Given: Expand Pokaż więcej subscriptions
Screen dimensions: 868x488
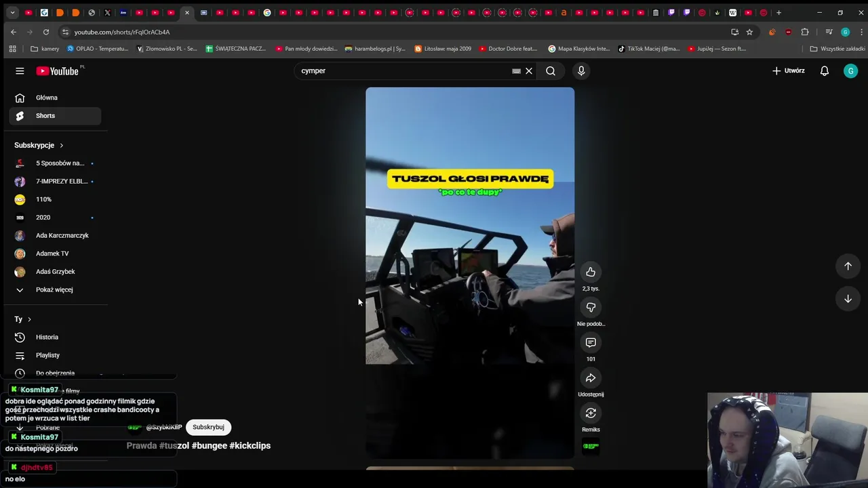Looking at the screenshot, I should [x=55, y=289].
